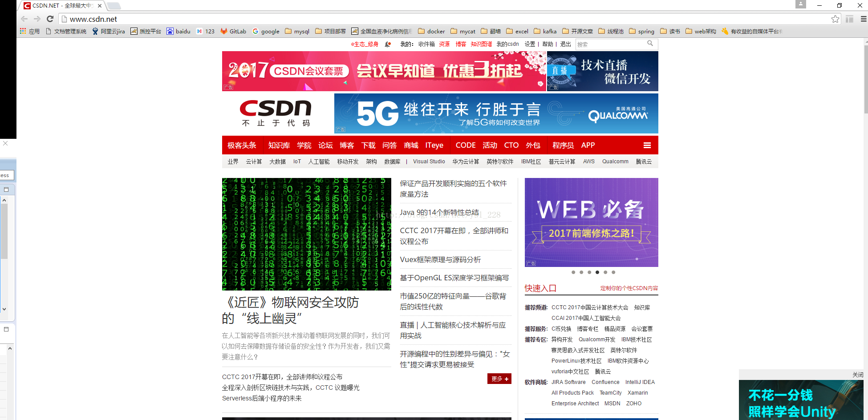The height and width of the screenshot is (420, 868).
Task: Click the browser forward arrow
Action: tap(37, 19)
